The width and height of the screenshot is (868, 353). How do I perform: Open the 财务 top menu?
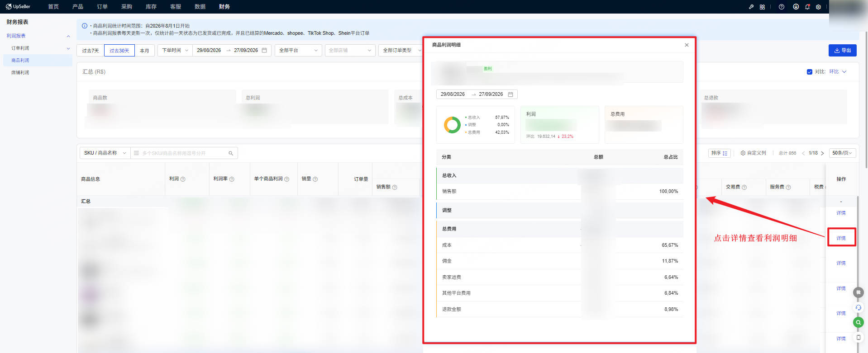224,7
